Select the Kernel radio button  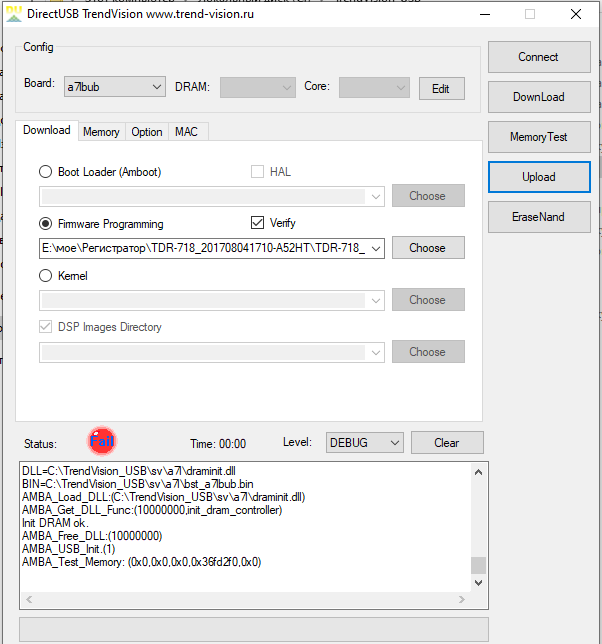pyautogui.click(x=45, y=276)
